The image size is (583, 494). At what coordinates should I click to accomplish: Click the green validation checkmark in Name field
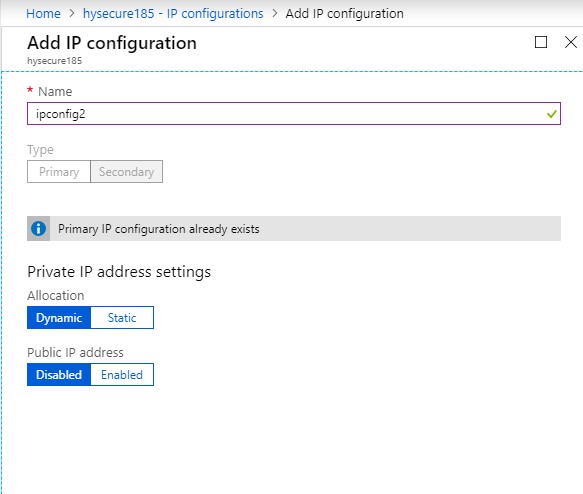tap(552, 114)
